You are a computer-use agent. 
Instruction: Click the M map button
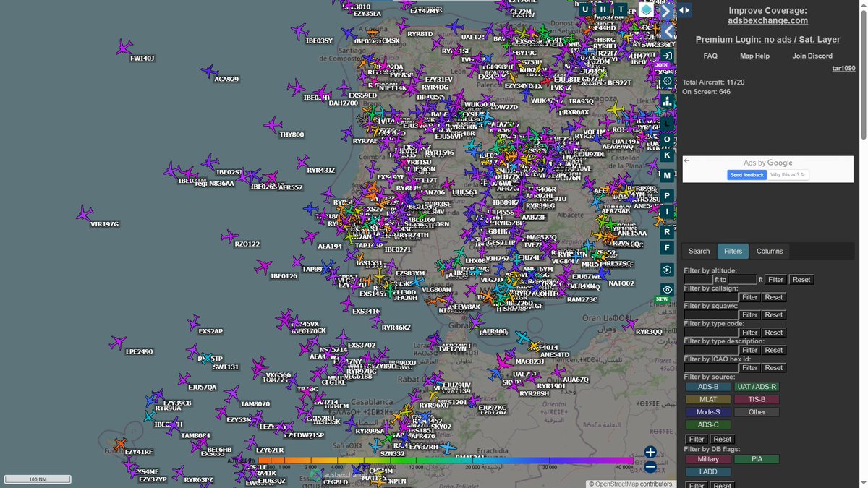click(x=667, y=175)
